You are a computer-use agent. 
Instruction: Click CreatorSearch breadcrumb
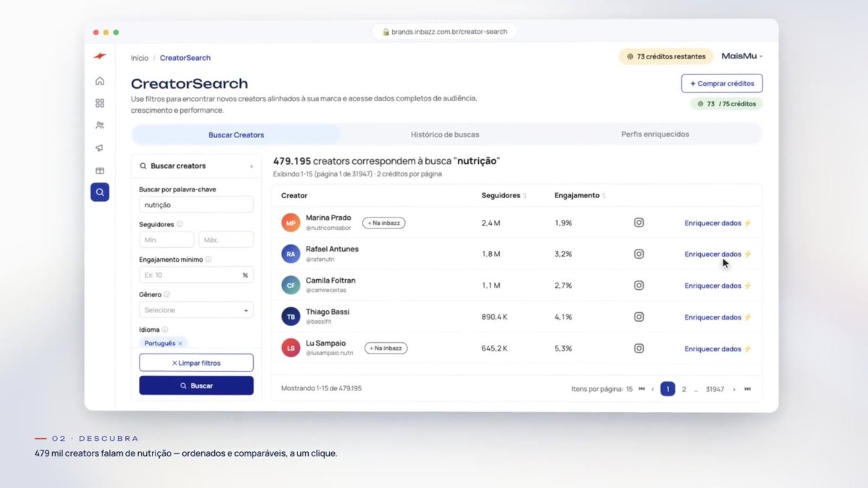185,58
